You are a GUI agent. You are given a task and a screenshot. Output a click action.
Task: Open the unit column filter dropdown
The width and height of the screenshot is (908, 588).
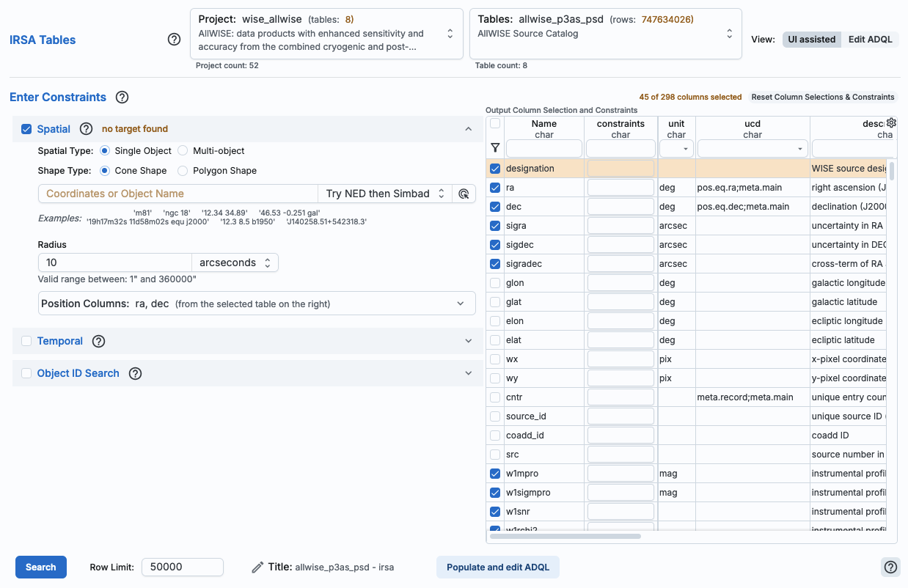(x=676, y=148)
